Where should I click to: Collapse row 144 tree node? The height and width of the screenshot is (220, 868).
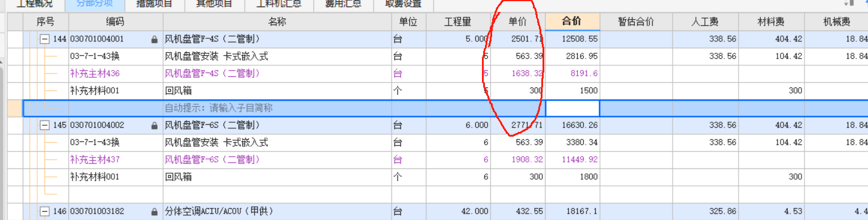[x=44, y=39]
